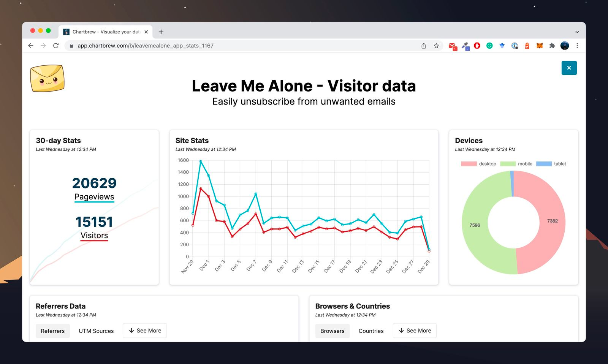The height and width of the screenshot is (364, 608).
Task: Toggle the mobile series in Devices legend
Action: tap(525, 163)
